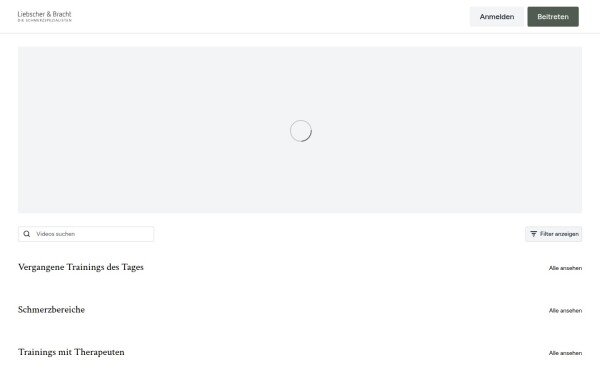Image resolution: width=600 pixels, height=375 pixels.
Task: Click the 'Die Schmerzspezialisten' tagline under the logo
Action: (x=44, y=20)
